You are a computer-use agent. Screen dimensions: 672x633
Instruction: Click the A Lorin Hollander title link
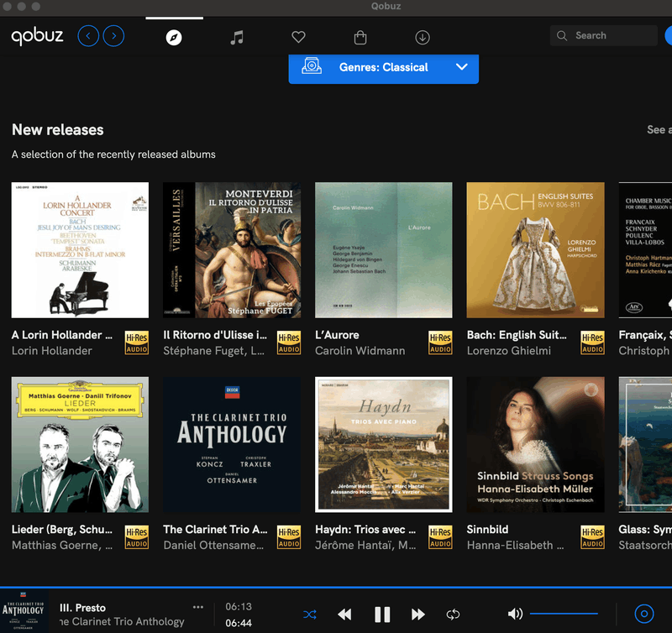pos(62,335)
